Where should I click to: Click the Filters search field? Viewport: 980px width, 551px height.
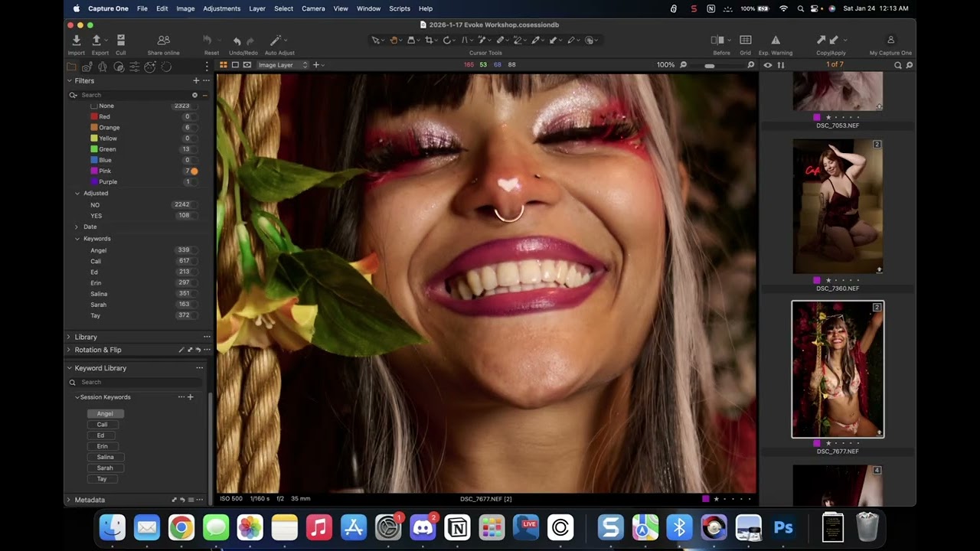tap(136, 95)
